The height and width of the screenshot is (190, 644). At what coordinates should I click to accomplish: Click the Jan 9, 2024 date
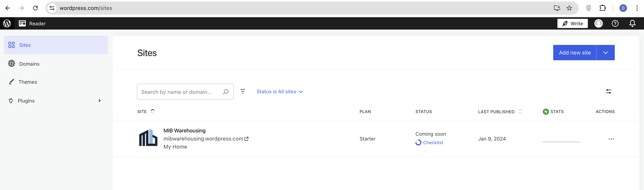coord(492,139)
